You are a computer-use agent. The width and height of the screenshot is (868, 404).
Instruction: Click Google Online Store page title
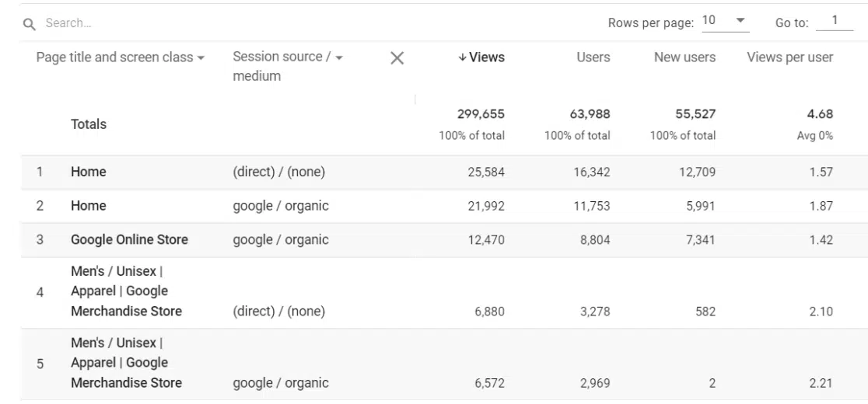point(129,239)
